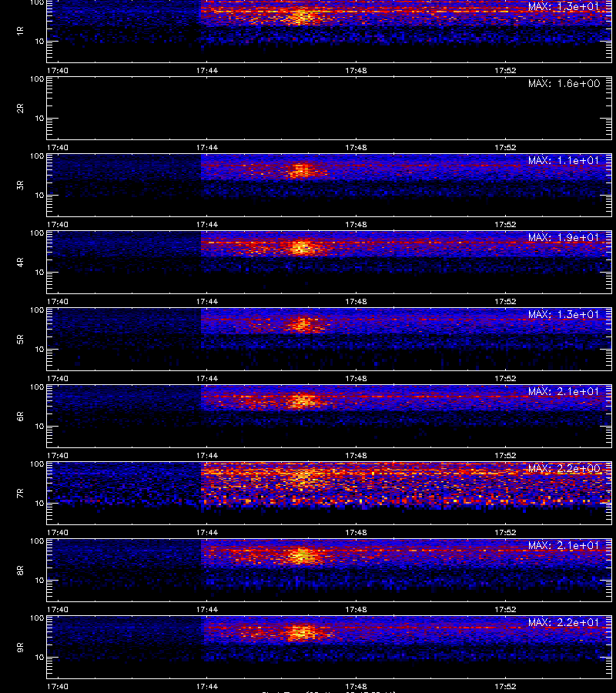Click the bright yellow burst in the 8R spectrogram

click(303, 555)
